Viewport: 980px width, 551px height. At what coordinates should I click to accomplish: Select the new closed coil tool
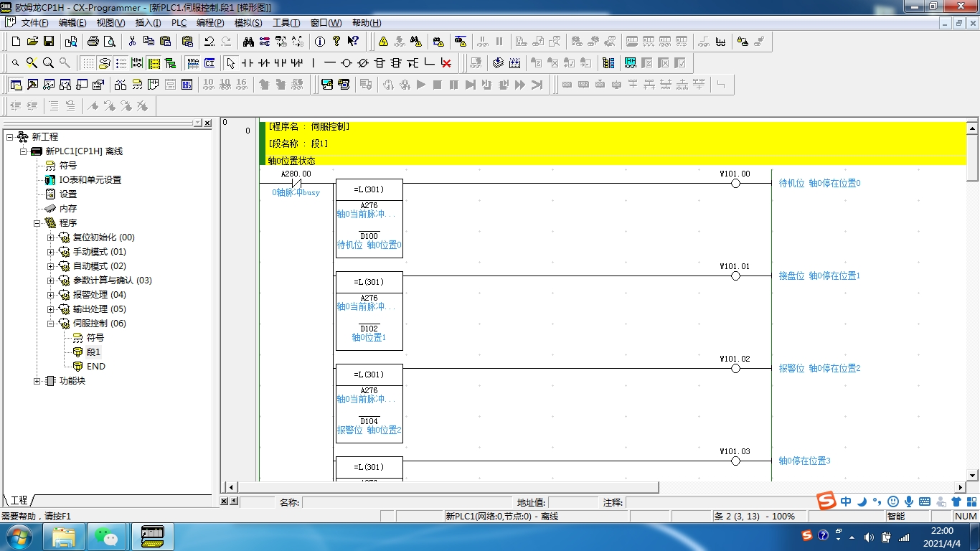pos(362,63)
